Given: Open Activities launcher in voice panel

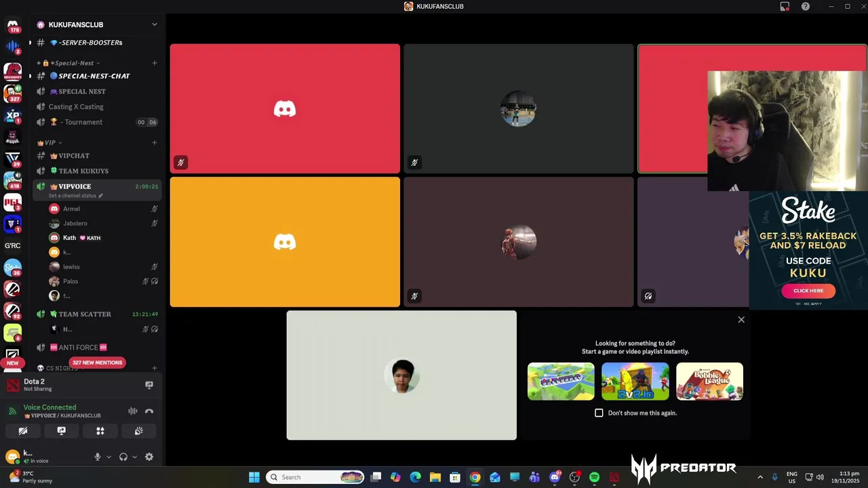Looking at the screenshot, I should [x=100, y=431].
